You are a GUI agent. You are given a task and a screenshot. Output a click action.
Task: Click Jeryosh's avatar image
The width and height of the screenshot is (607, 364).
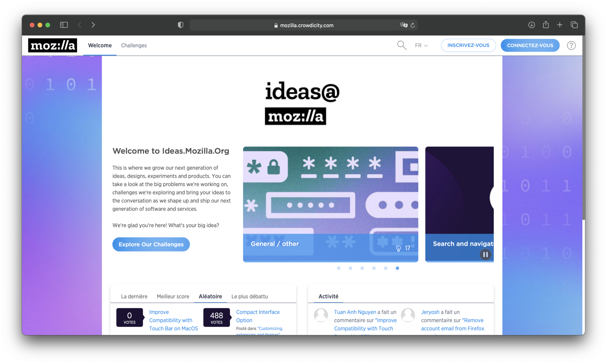tap(408, 315)
